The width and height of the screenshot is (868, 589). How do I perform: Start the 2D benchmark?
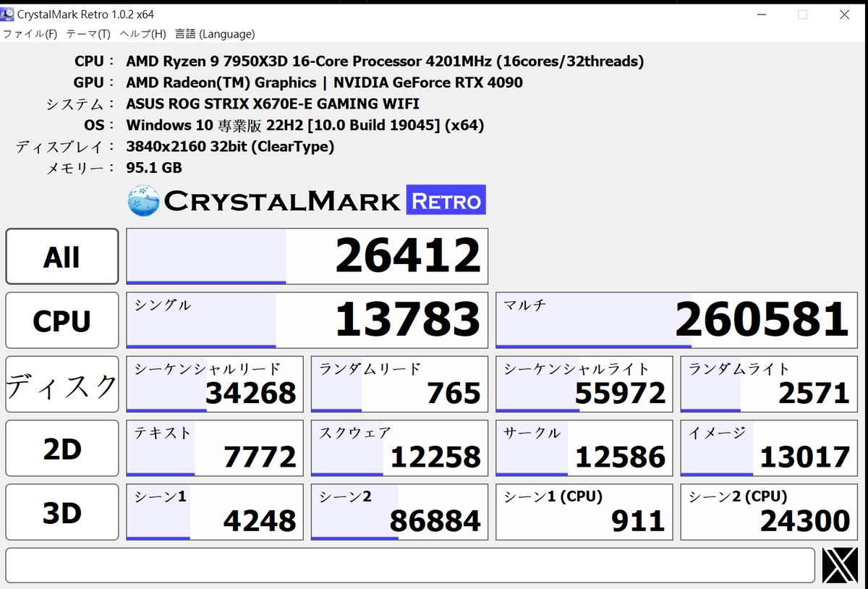pos(61,448)
